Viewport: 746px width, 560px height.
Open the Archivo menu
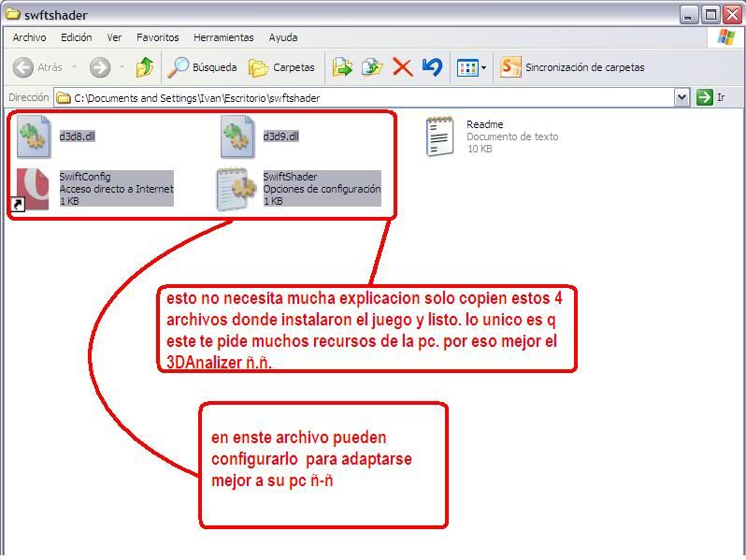(x=30, y=37)
